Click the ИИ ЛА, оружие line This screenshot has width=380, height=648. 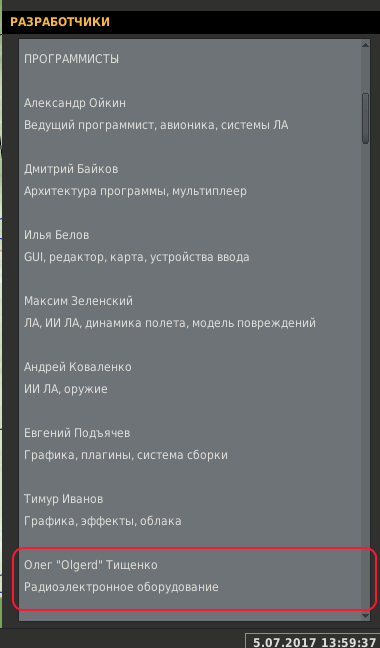click(x=66, y=389)
